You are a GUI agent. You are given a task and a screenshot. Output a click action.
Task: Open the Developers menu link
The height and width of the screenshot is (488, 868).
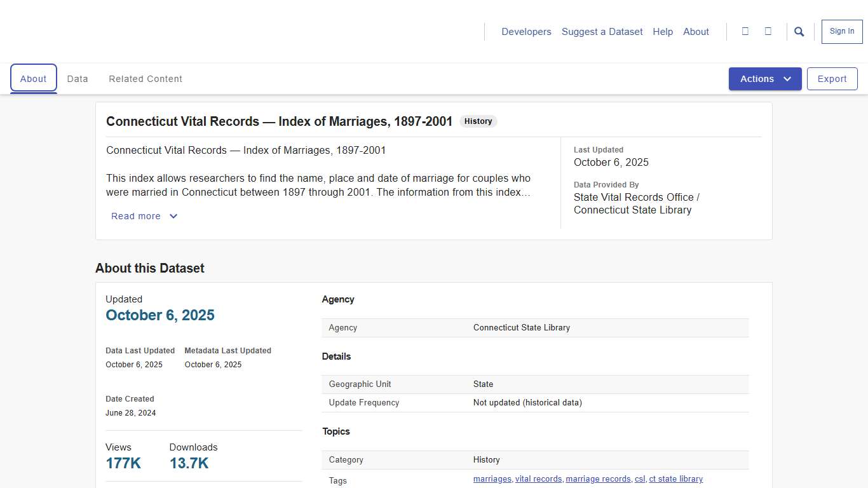pos(526,31)
